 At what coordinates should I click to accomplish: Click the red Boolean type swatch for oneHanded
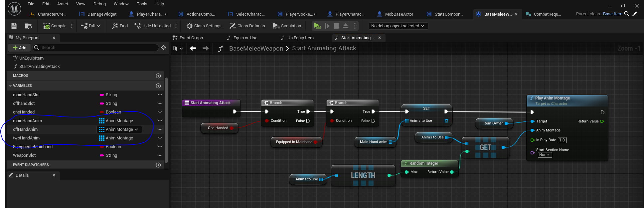click(x=102, y=112)
